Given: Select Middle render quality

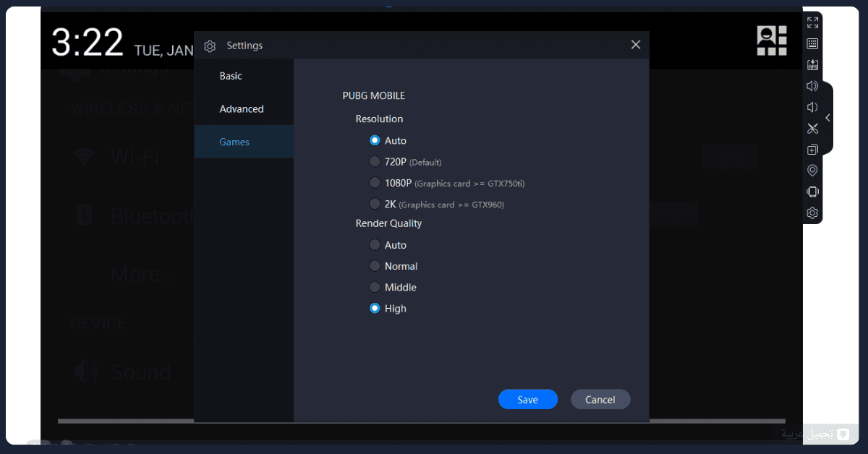Looking at the screenshot, I should [x=393, y=287].
